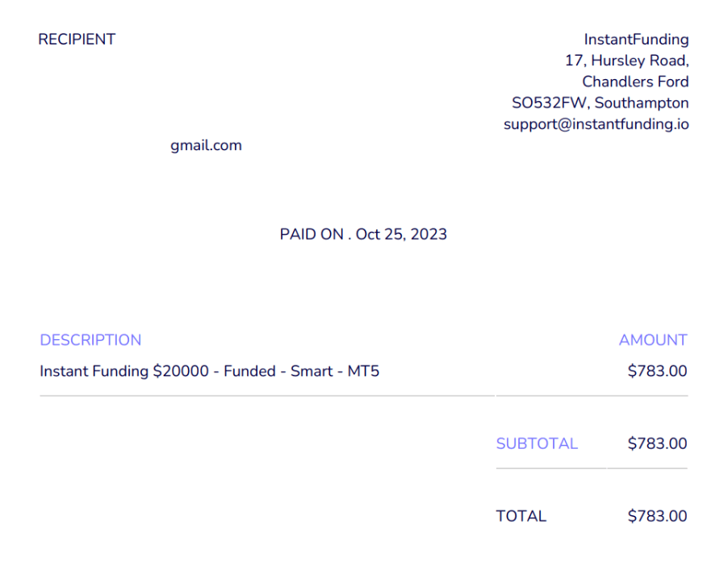This screenshot has height=579, width=728.
Task: Select the SO532FW, Southampton postcode line
Action: tap(600, 103)
